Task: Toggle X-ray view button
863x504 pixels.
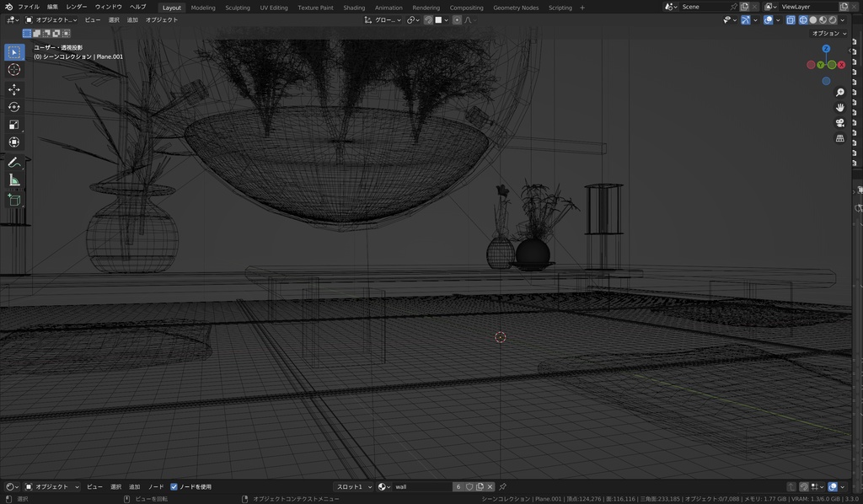Action: [x=791, y=20]
